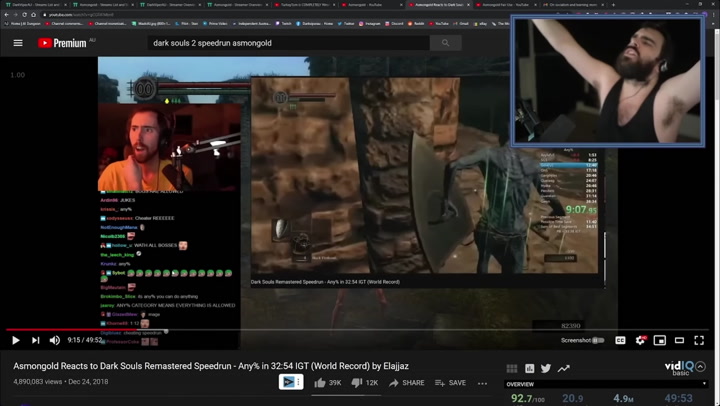Enable theater mode view
Screen dimensions: 720x406
[679, 340]
